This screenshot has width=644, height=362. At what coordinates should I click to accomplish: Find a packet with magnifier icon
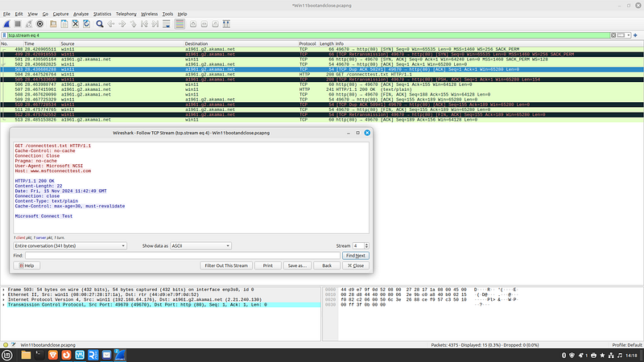click(99, 24)
